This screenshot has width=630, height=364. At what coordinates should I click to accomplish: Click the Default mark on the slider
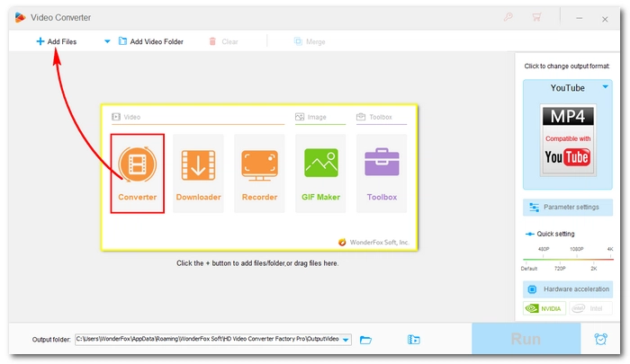pyautogui.click(x=529, y=268)
